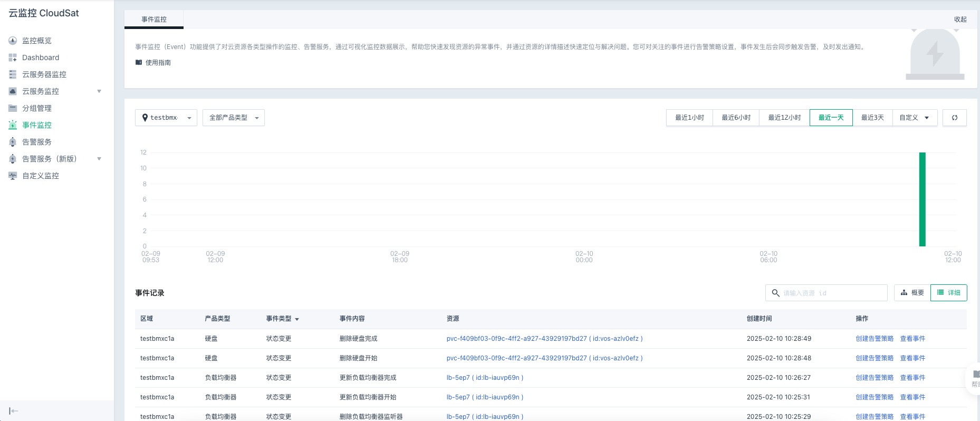Image resolution: width=980 pixels, height=421 pixels.
Task: Open the testbmx region dropdown
Action: click(166, 118)
